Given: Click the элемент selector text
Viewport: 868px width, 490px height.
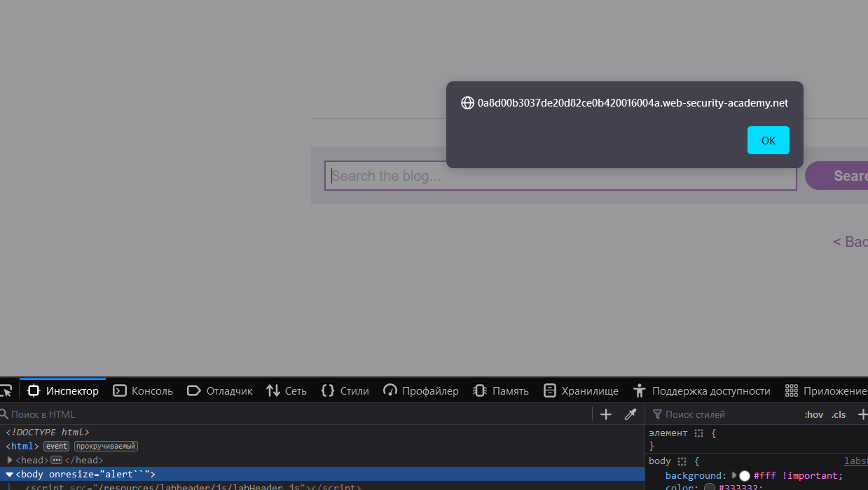Looking at the screenshot, I should tap(668, 433).
